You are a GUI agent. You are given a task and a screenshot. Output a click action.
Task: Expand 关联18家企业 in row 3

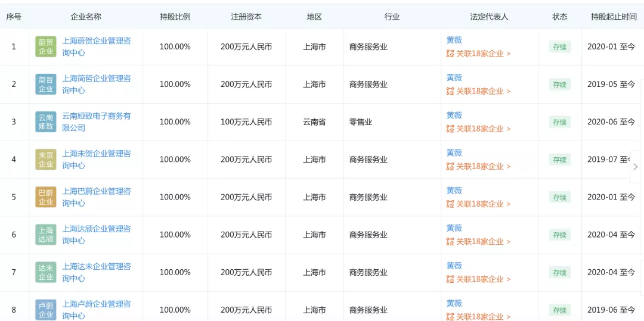(x=479, y=129)
